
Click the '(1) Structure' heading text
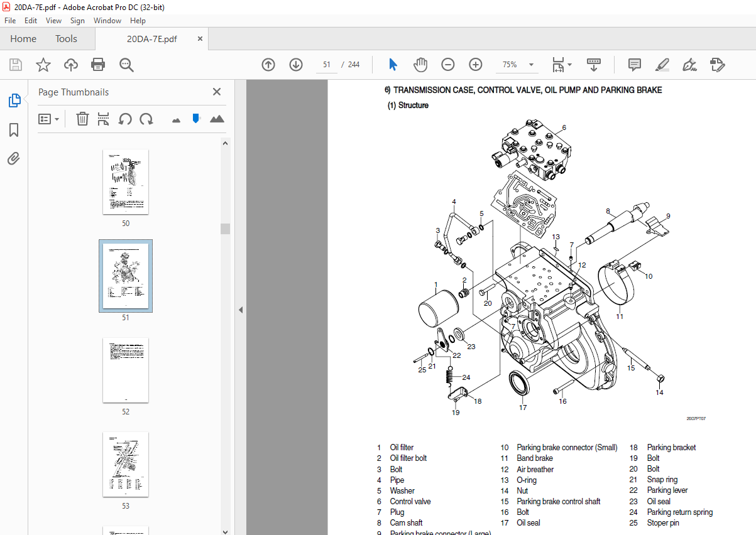[408, 105]
